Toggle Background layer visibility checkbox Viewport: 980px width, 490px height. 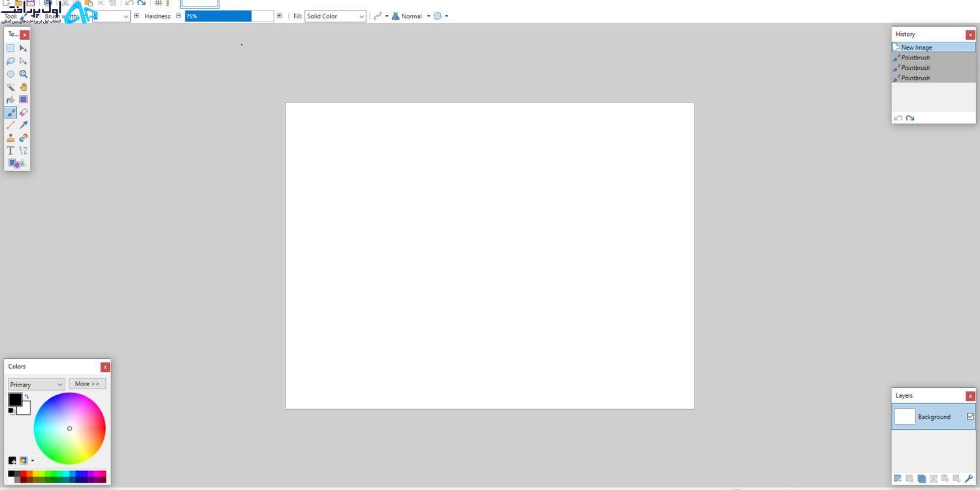(x=970, y=416)
